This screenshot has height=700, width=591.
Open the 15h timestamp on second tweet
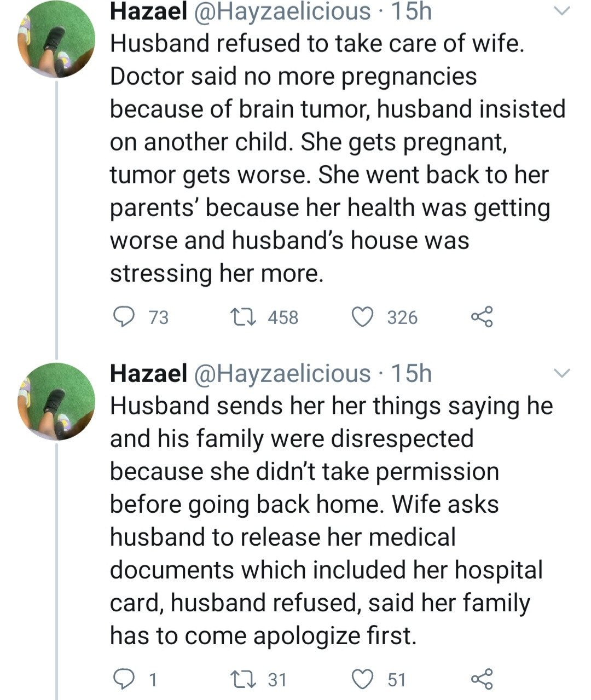[x=412, y=373]
